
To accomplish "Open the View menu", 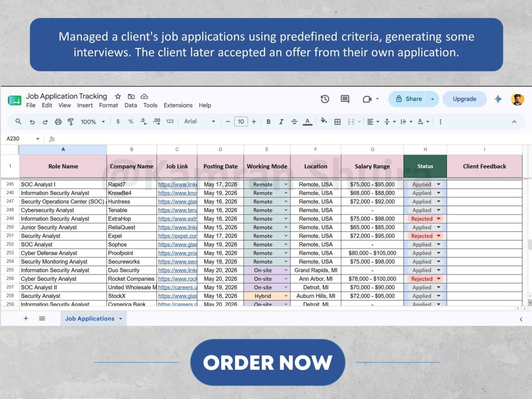I will click(x=64, y=105).
